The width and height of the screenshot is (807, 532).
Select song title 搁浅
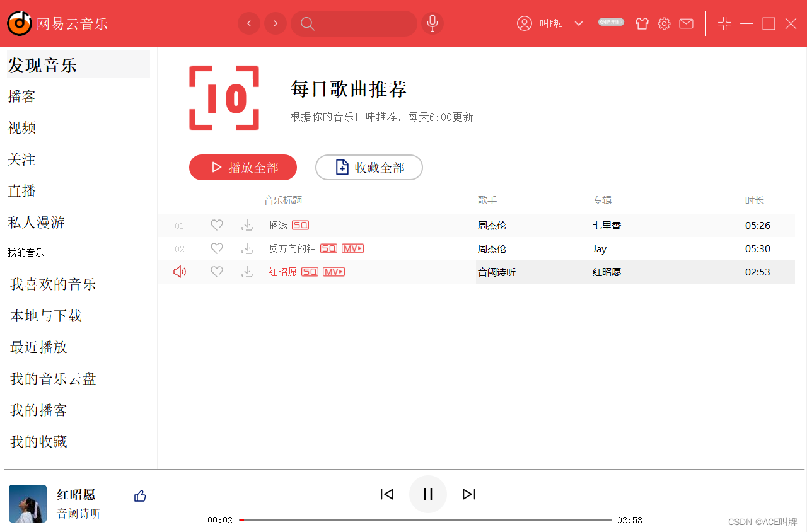click(x=278, y=225)
